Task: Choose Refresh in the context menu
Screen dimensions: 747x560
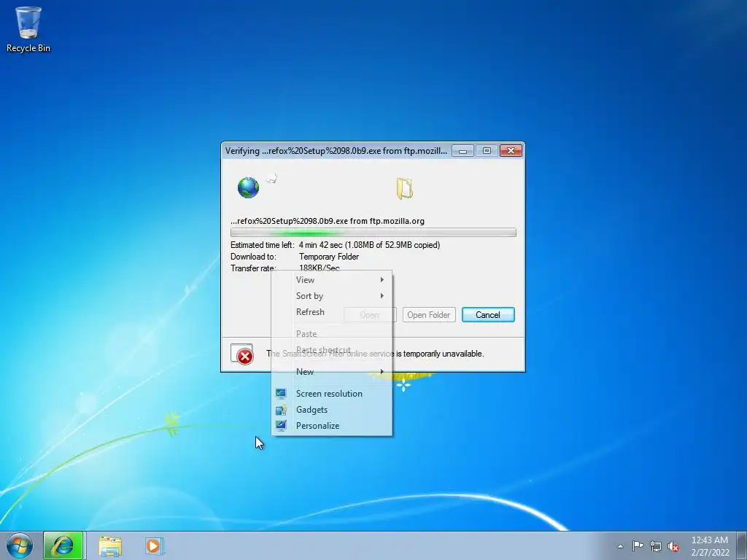Action: coord(332,312)
